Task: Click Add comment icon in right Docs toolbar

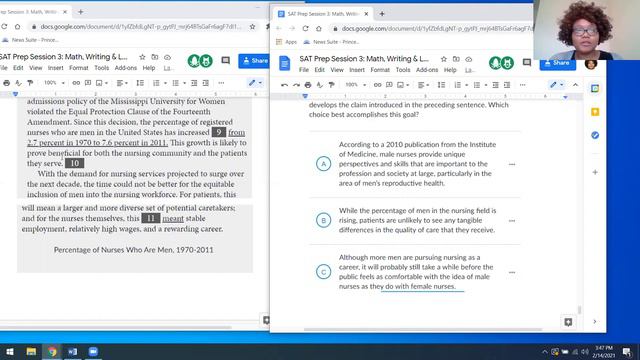Action: pos(389,85)
